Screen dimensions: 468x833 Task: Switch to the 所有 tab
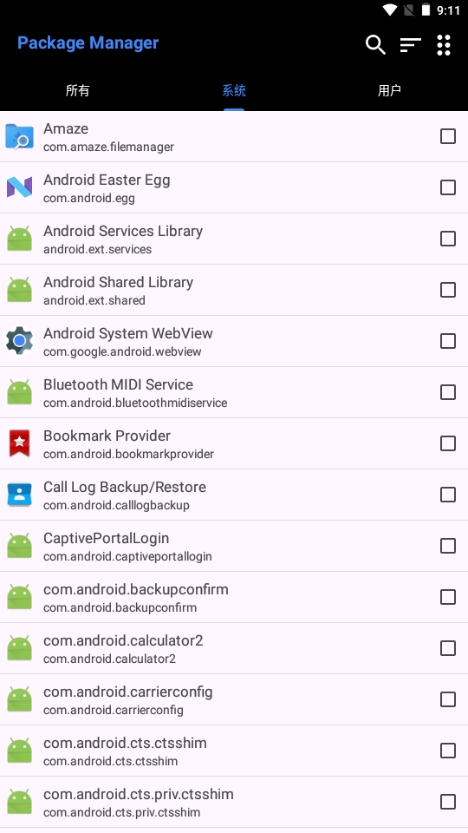click(x=78, y=90)
